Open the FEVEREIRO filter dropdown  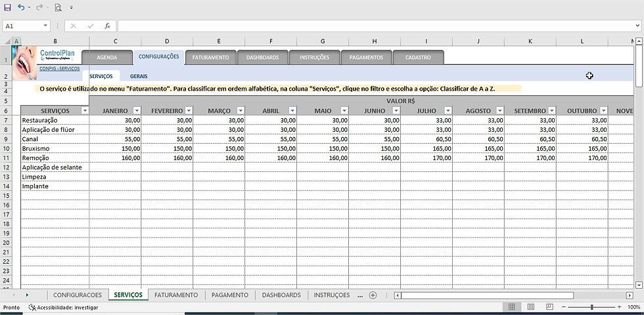pyautogui.click(x=189, y=111)
